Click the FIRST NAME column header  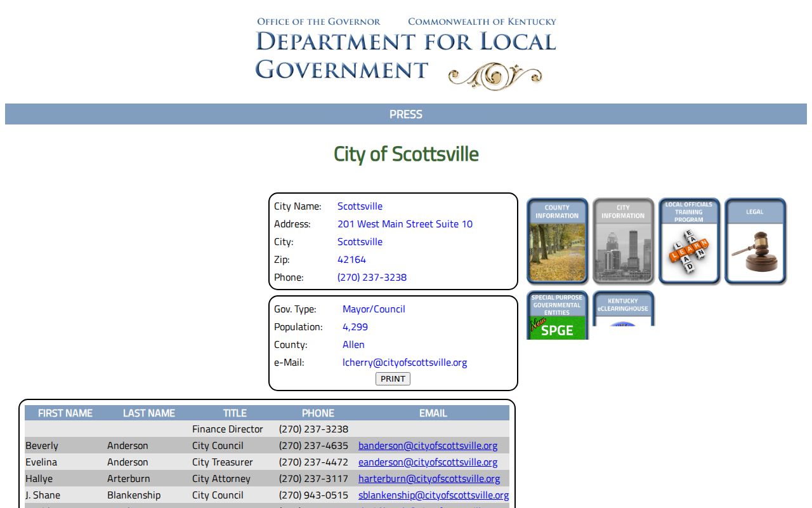click(65, 413)
